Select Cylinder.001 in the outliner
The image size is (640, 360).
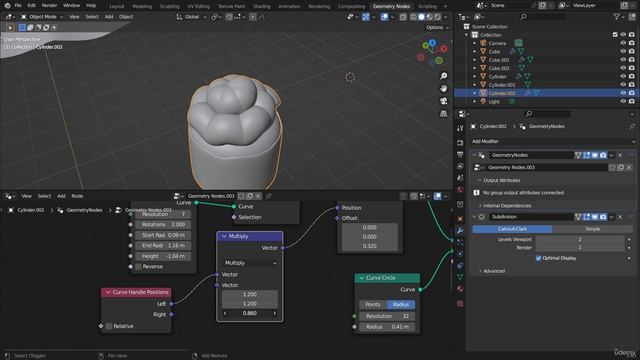click(x=502, y=85)
